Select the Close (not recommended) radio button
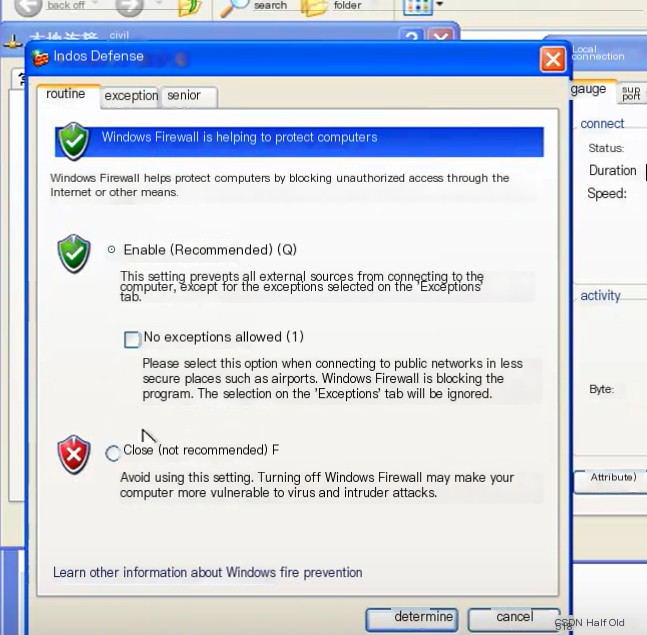647x635 pixels. tap(112, 453)
